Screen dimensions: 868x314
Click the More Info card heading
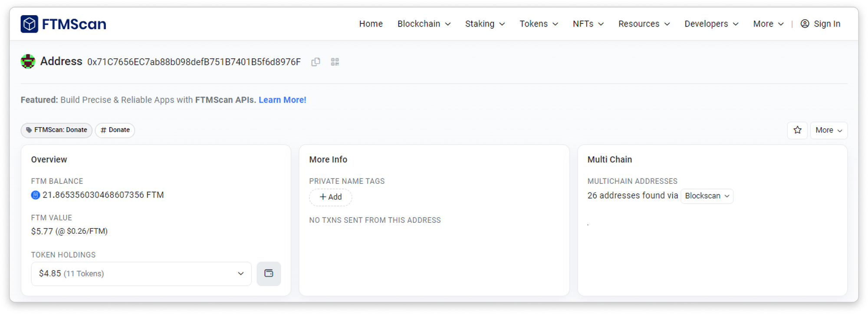pyautogui.click(x=328, y=159)
